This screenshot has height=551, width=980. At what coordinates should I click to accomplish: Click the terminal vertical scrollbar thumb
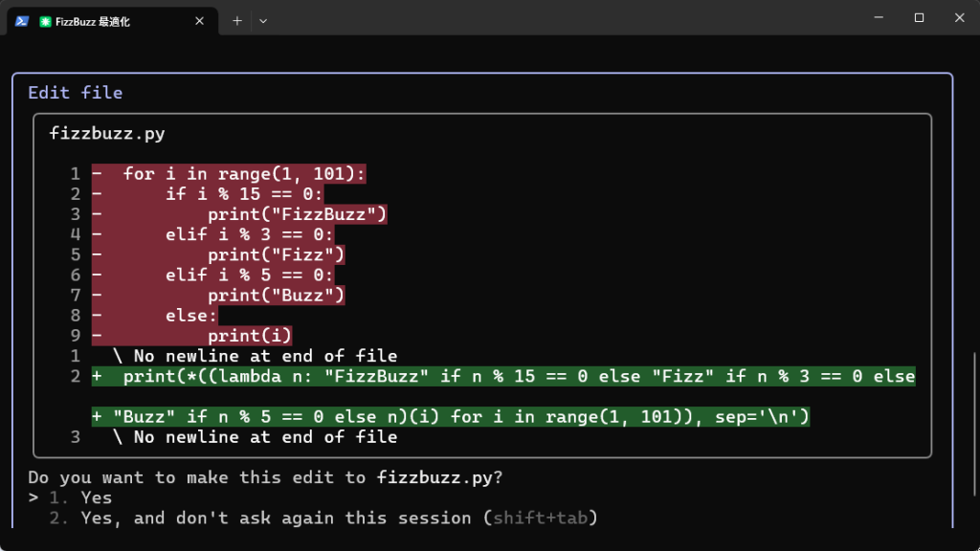[x=975, y=425]
